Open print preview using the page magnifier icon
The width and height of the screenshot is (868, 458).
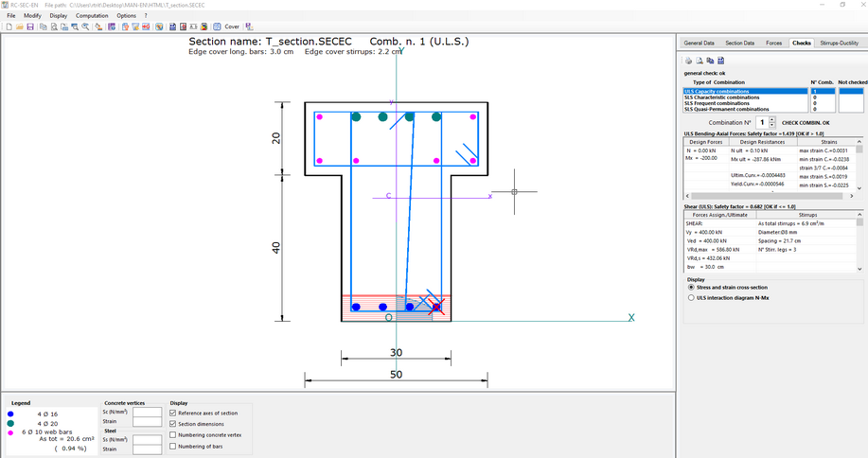(54, 26)
